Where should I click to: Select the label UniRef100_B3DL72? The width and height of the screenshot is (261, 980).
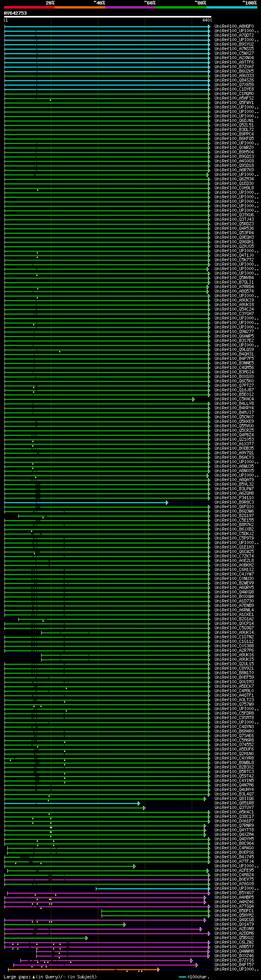tap(234, 129)
